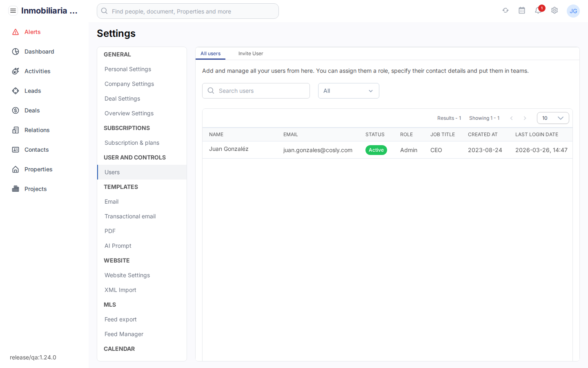Click the Active status badge for Juan Gonzaléz
The width and height of the screenshot is (588, 368).
point(376,150)
